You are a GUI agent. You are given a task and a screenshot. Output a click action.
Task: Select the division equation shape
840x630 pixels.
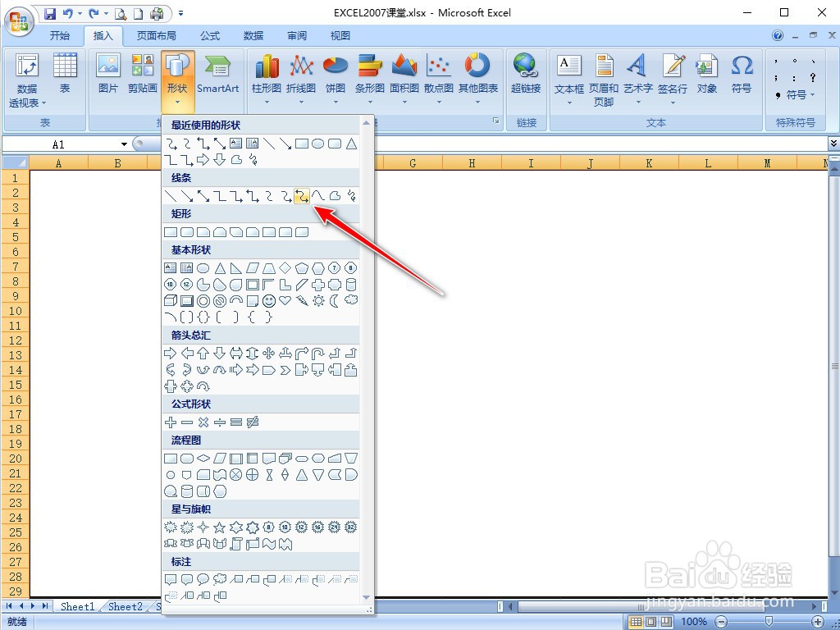pyautogui.click(x=220, y=422)
